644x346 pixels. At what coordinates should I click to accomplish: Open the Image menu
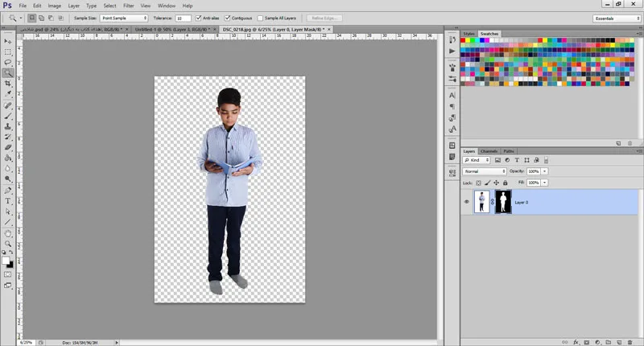pos(54,6)
